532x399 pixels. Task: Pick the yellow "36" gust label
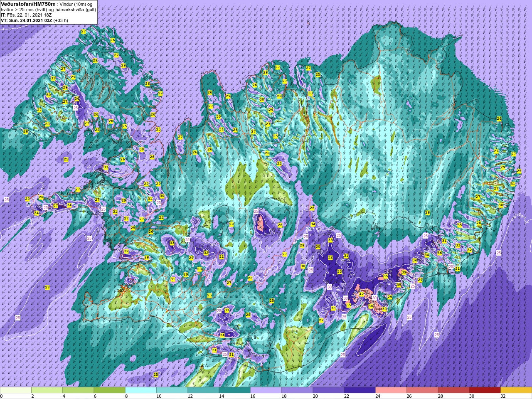440,253
